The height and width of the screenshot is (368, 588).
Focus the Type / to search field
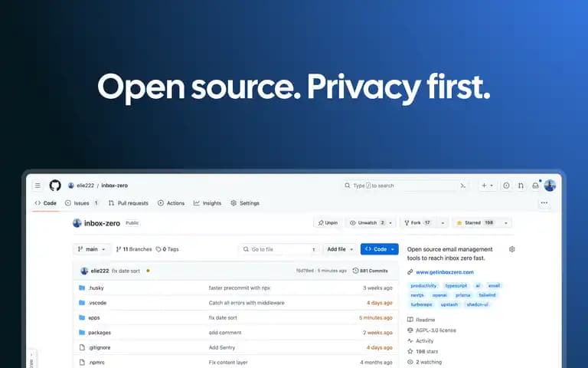tap(406, 186)
